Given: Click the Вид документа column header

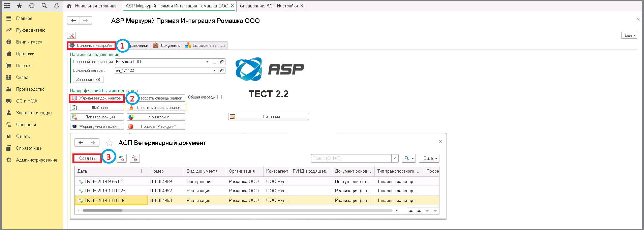Looking at the screenshot, I should [x=205, y=171].
